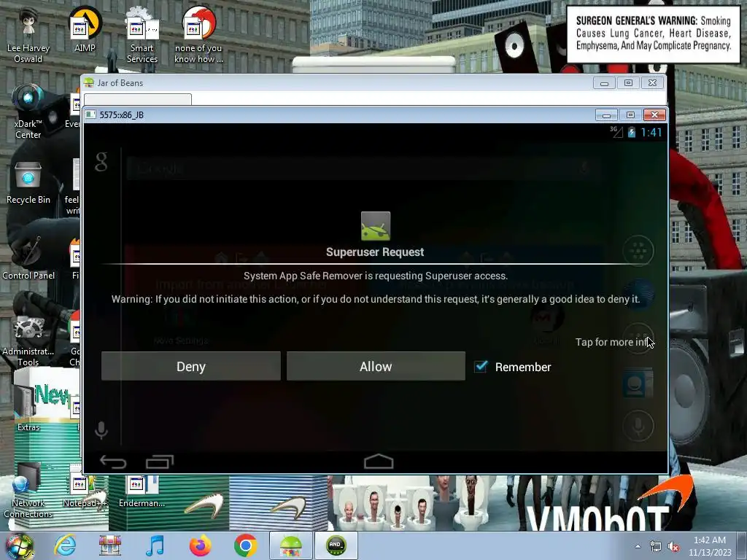Select the blank tab in Jar of Beans

(x=138, y=99)
